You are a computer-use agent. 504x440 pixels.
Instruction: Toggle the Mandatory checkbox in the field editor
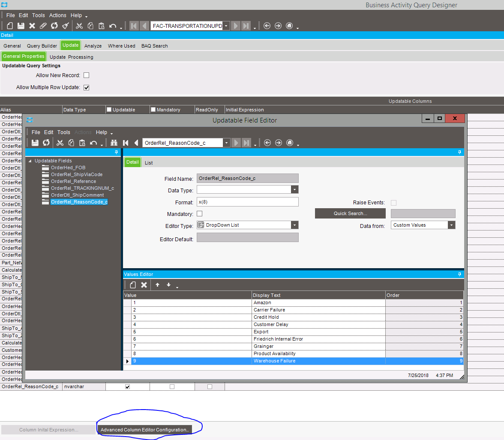(x=200, y=214)
